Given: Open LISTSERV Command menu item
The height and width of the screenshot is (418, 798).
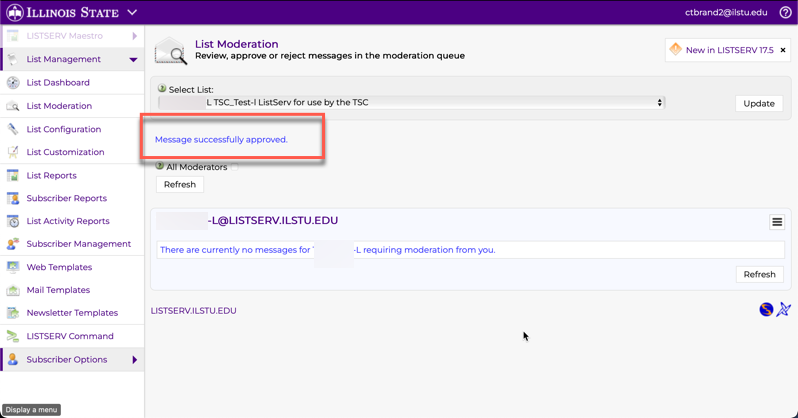Looking at the screenshot, I should [x=69, y=336].
